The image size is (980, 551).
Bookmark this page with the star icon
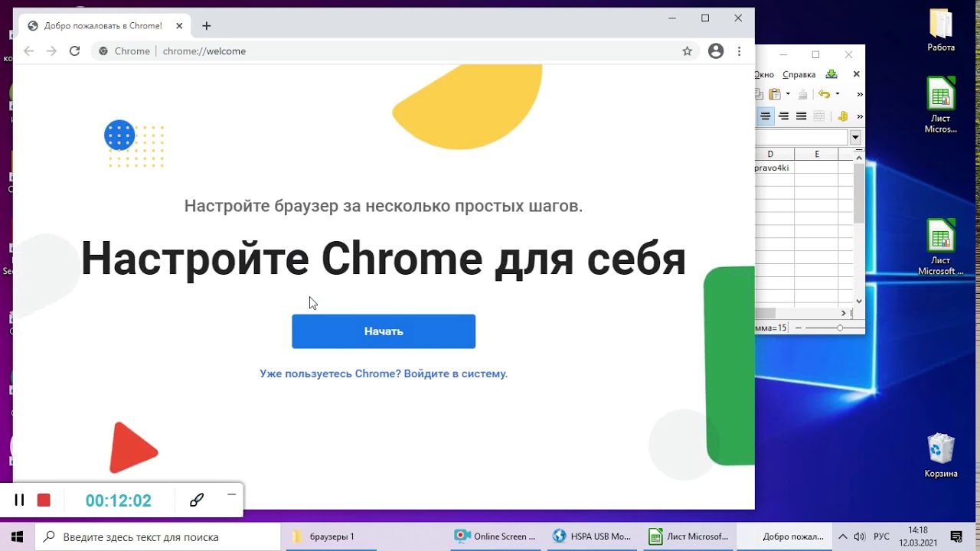click(687, 51)
